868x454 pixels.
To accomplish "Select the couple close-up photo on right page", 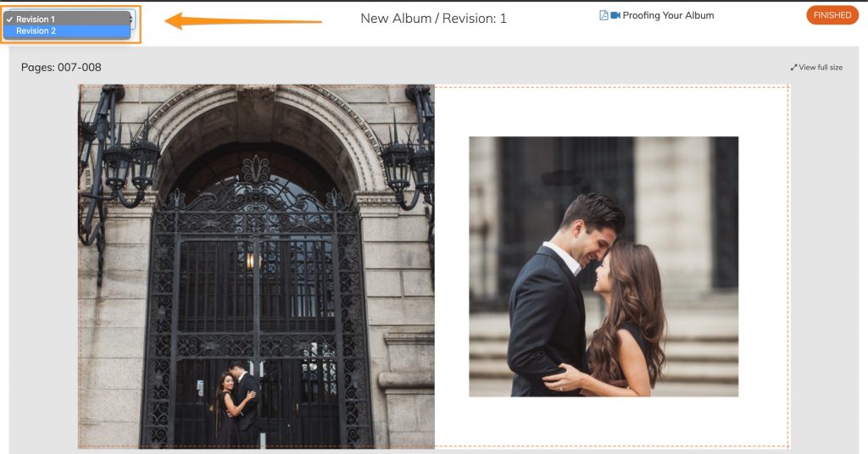I will click(x=604, y=267).
